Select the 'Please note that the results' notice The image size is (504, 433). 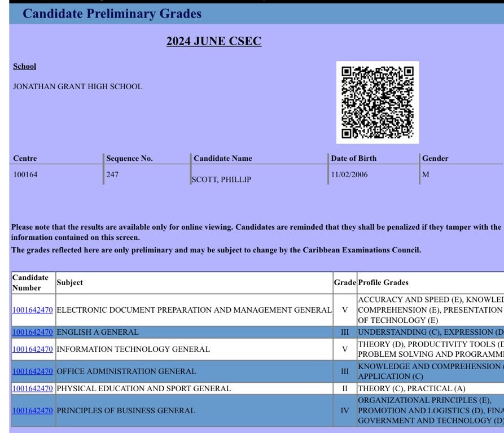point(256,232)
